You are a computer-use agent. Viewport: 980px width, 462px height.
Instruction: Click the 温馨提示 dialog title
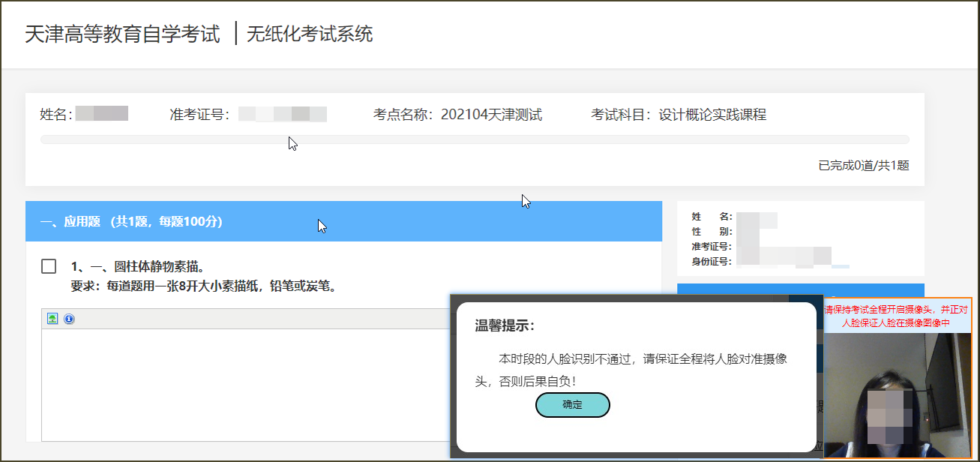(505, 325)
